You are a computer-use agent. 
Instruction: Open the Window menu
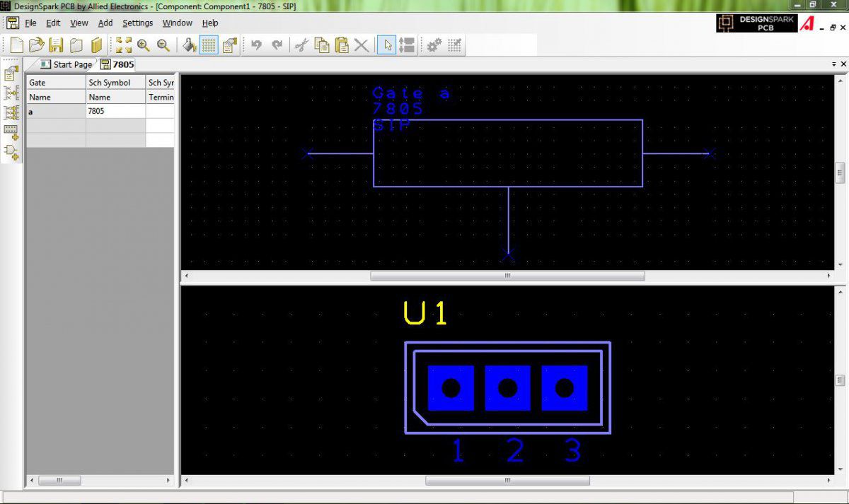(177, 23)
